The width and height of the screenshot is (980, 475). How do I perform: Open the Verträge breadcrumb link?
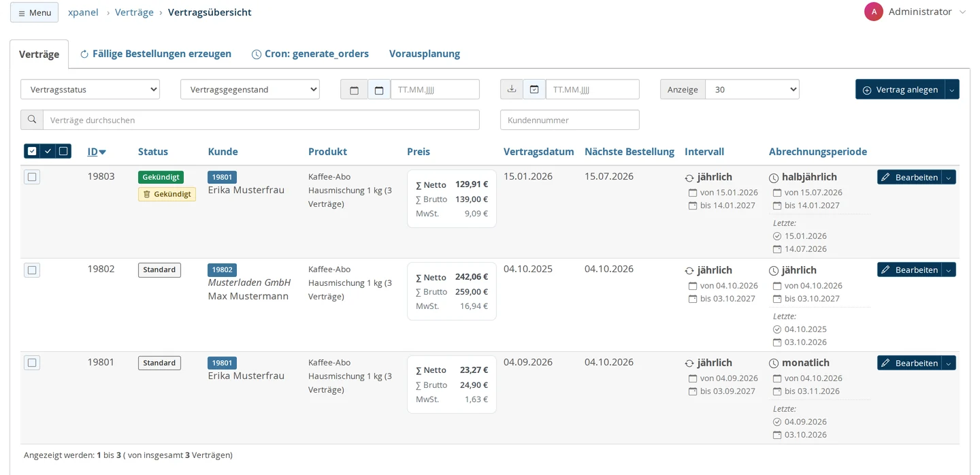(134, 12)
